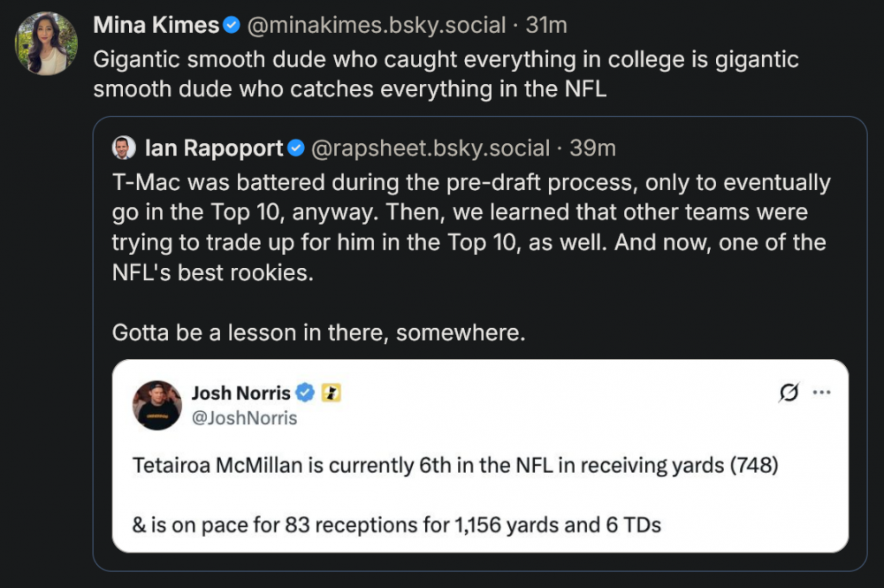Click the Grok slash icon in the tweet
The image size is (884, 588).
[x=789, y=393]
